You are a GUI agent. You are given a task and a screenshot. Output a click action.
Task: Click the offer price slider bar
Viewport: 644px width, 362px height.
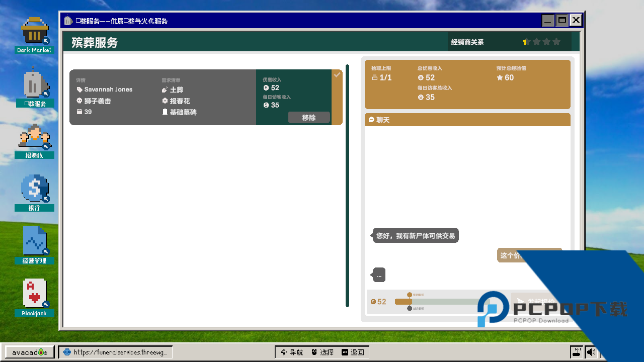(443, 302)
